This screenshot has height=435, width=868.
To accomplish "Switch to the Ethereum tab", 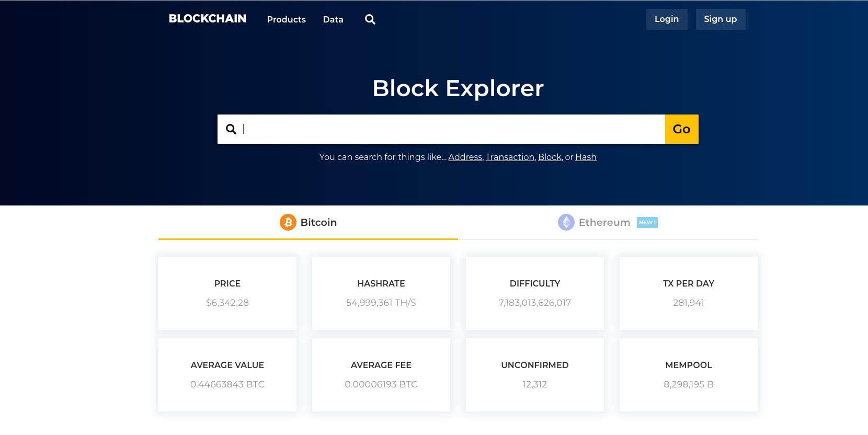I will point(608,222).
